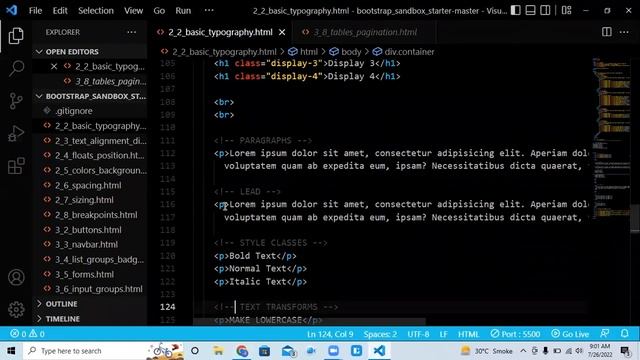Open the Extensions view
The height and width of the screenshot is (360, 640).
(16, 166)
